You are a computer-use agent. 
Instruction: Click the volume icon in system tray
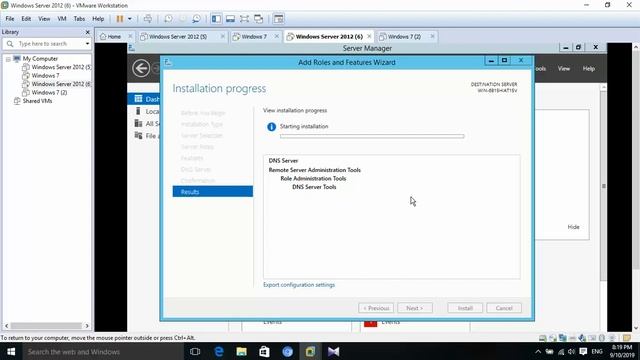point(571,351)
